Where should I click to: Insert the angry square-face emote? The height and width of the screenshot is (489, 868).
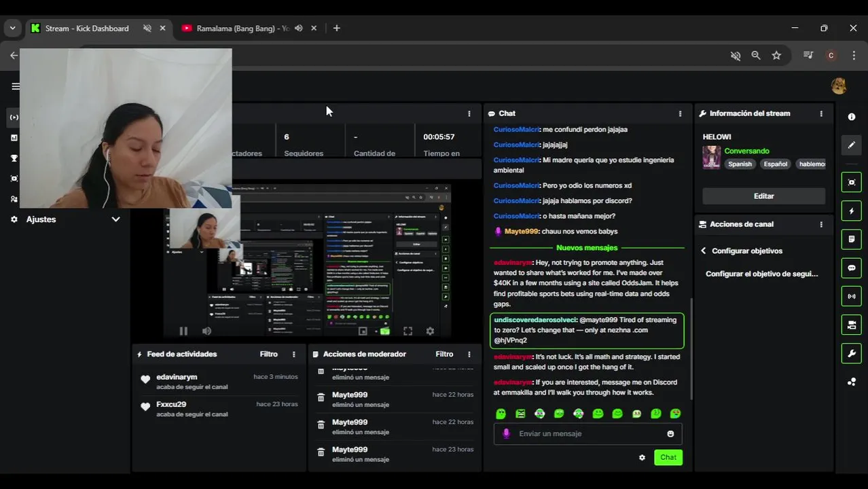(520, 413)
